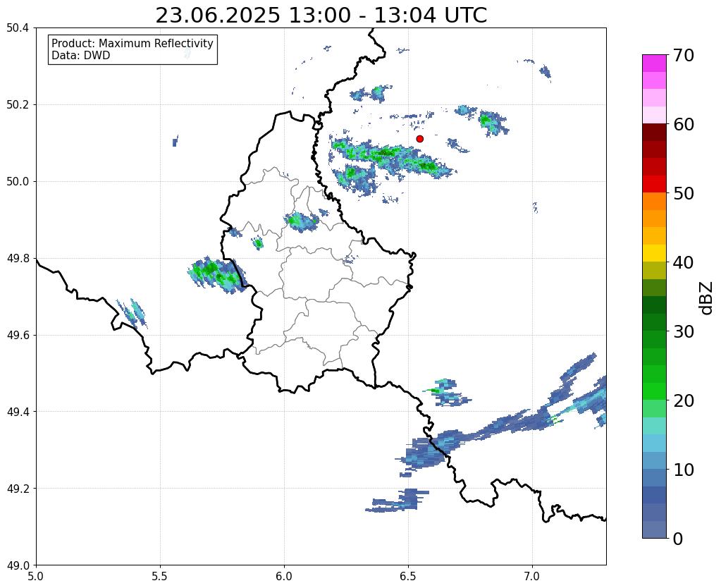Select the 'Data: DWD' legend text
Screen dimensions: 721x588
click(81, 56)
